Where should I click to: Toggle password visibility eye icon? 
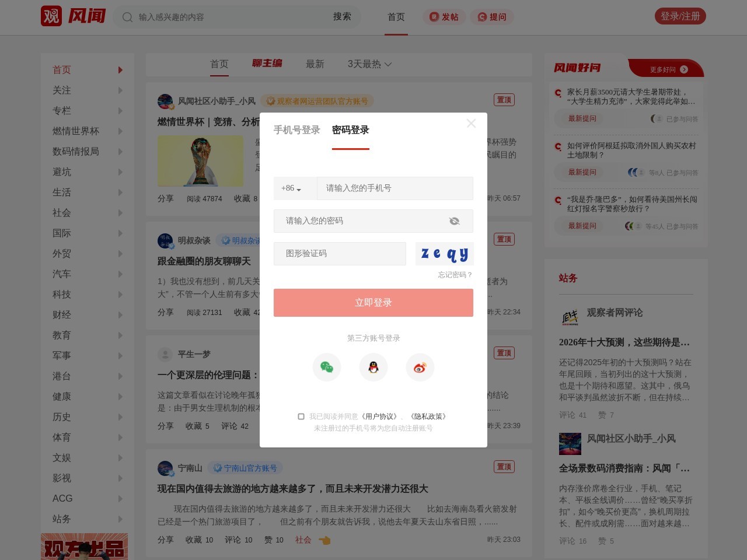(454, 221)
